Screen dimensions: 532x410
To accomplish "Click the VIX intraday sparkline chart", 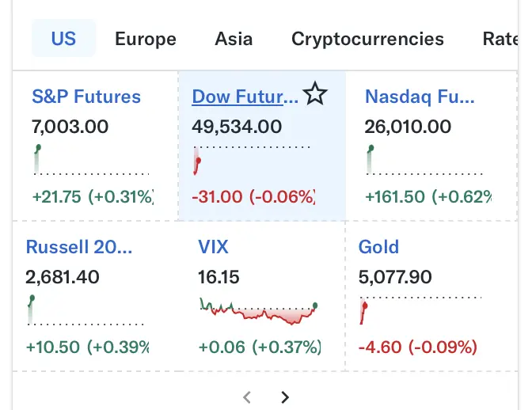I will pyautogui.click(x=258, y=311).
